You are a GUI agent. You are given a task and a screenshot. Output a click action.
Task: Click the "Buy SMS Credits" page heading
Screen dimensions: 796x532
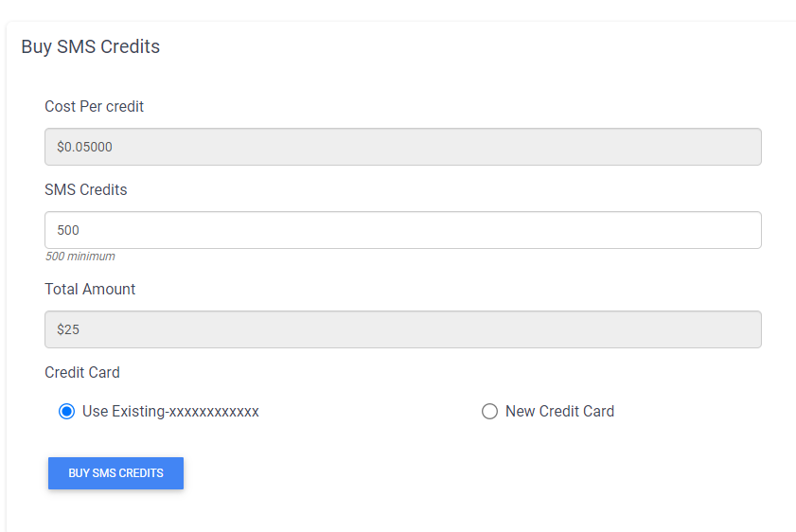tap(90, 46)
